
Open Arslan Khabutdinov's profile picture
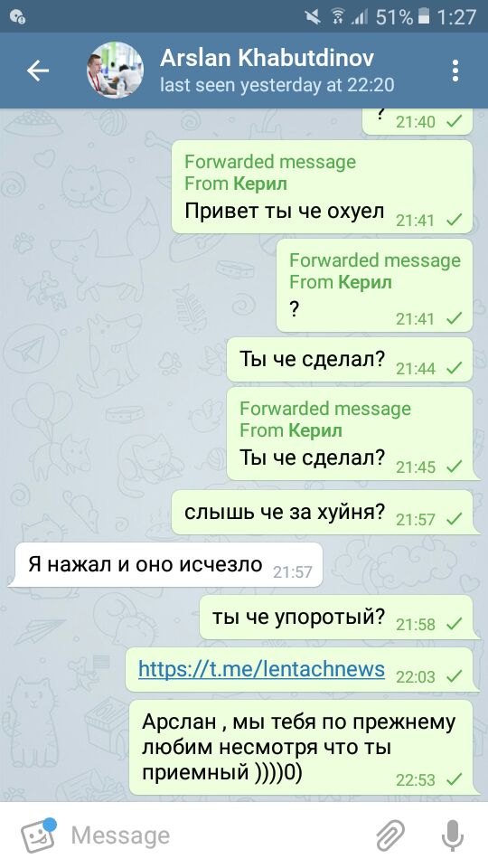tap(115, 71)
